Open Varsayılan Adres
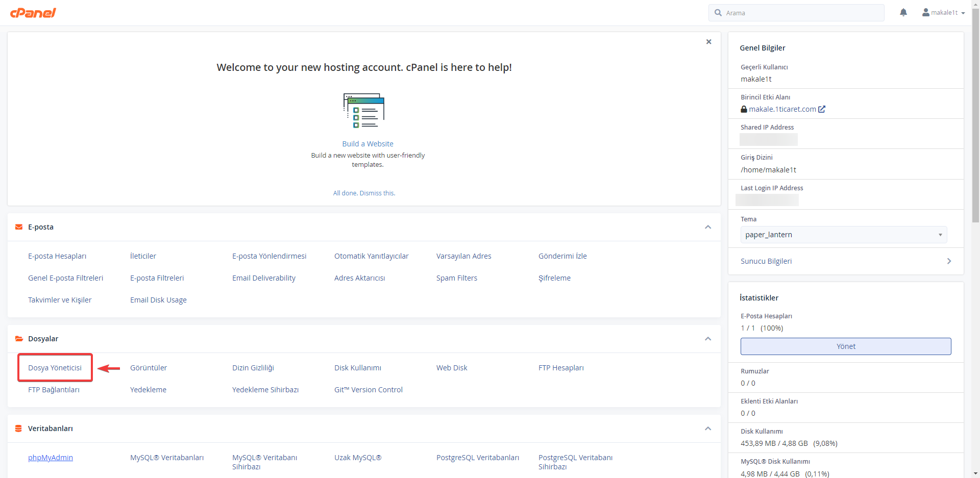The width and height of the screenshot is (980, 478). coord(463,256)
